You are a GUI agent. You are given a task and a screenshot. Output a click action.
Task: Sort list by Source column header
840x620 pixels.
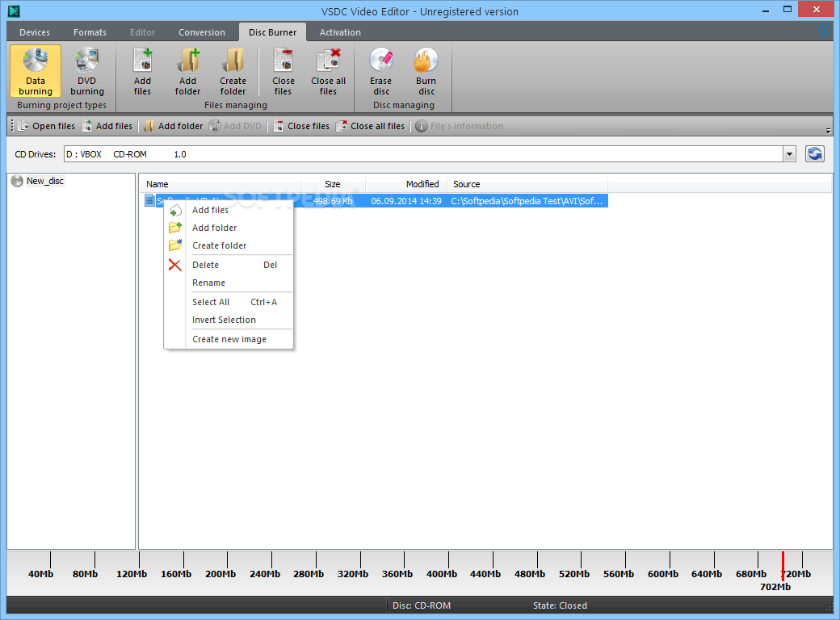coord(527,183)
